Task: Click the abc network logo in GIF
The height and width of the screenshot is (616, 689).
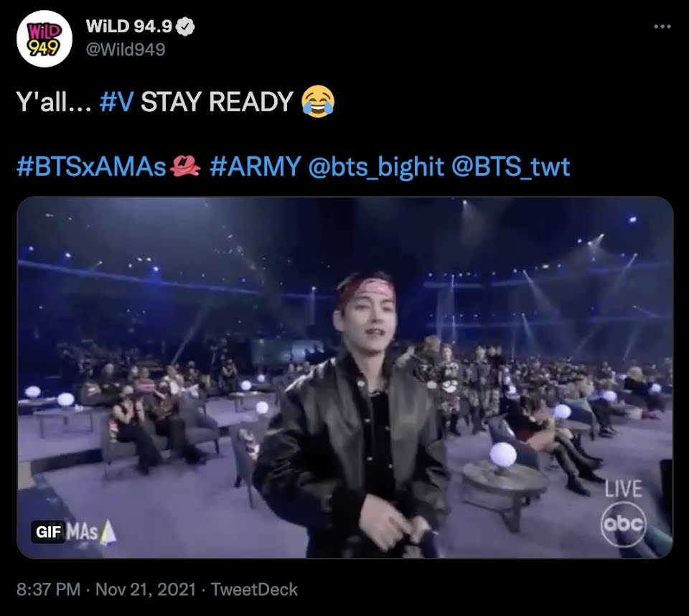Action: [624, 524]
